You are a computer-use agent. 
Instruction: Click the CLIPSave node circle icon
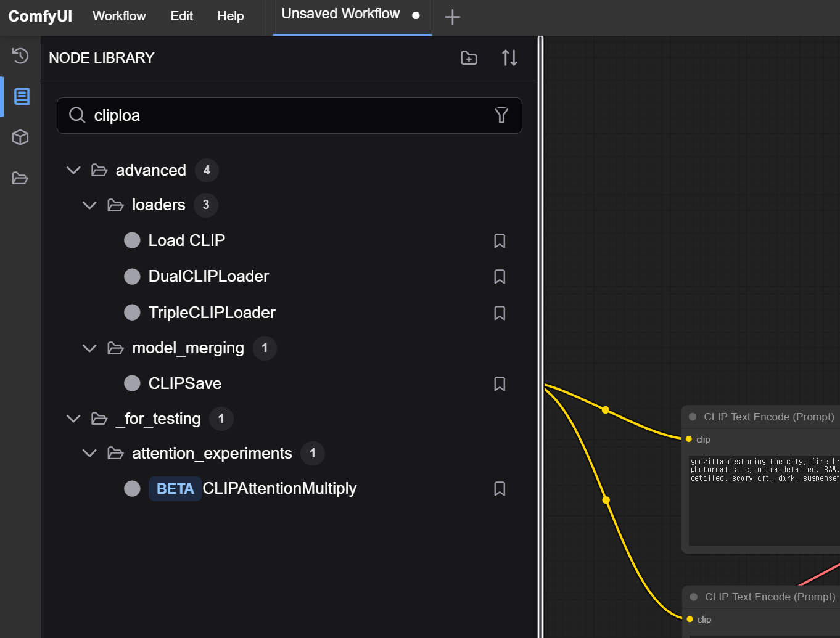(x=132, y=383)
